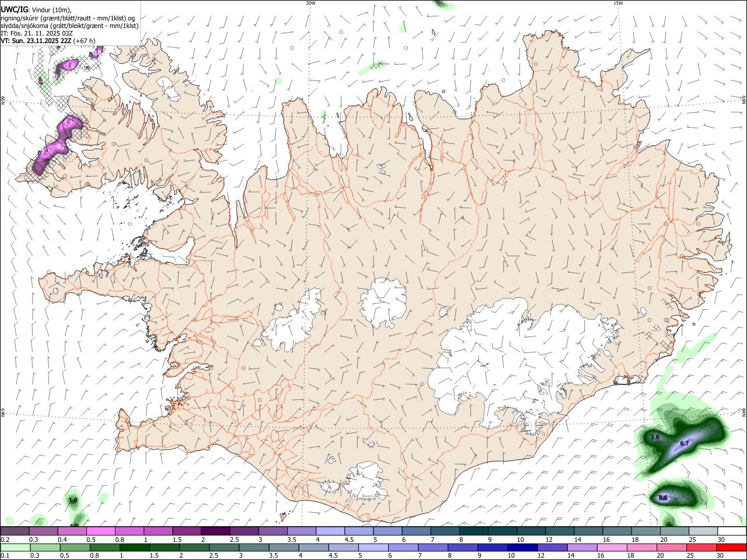Select upper snow scale white 30 swatch
The height and width of the screenshot is (560, 747).
coord(732,531)
